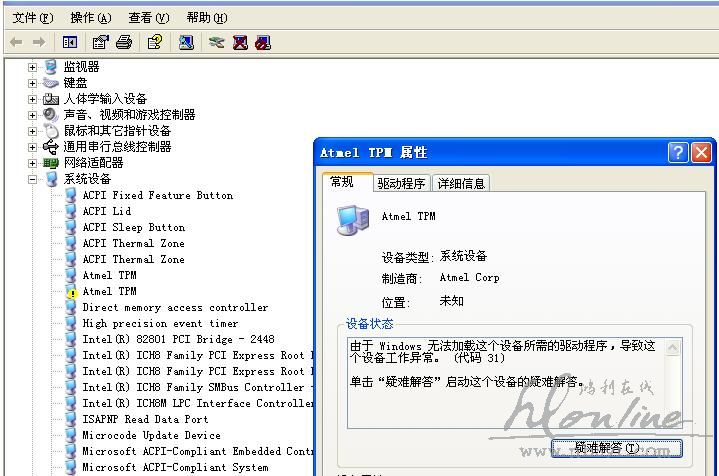The width and height of the screenshot is (719, 476).
Task: Select ACPI Fixed Feature Button
Action: tap(158, 195)
